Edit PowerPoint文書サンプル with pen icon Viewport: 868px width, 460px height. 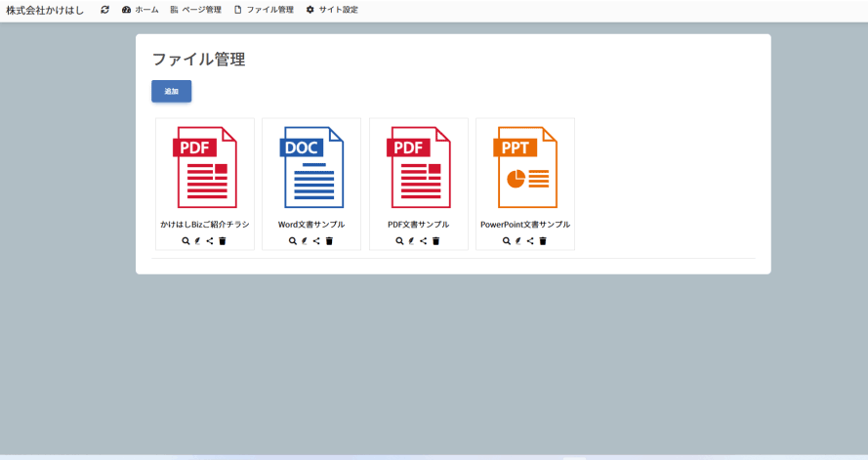[x=518, y=241]
